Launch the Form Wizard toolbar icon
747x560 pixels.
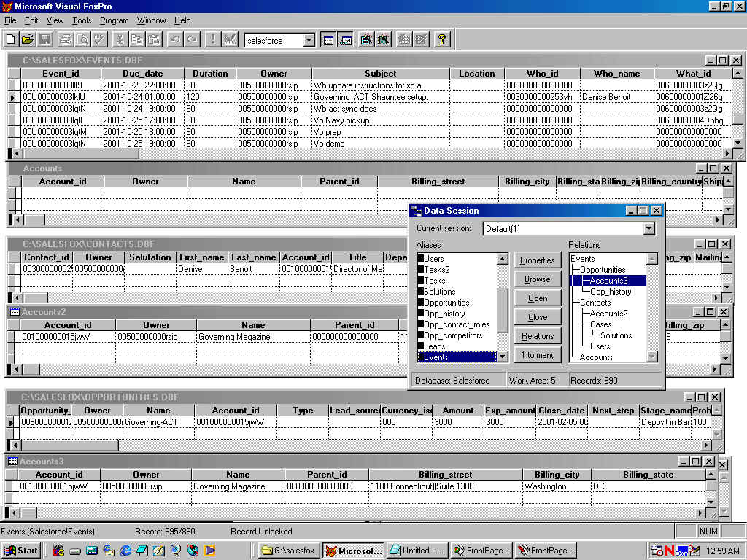(366, 40)
